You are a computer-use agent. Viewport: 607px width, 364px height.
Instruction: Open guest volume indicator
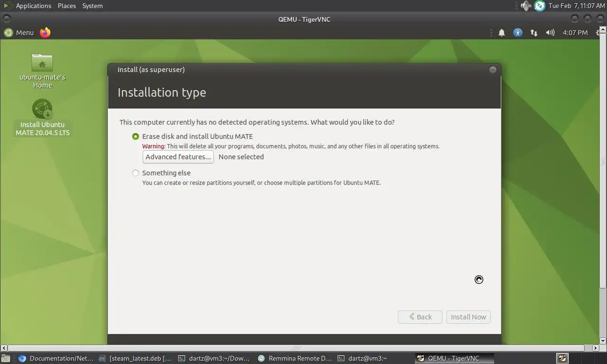[550, 33]
